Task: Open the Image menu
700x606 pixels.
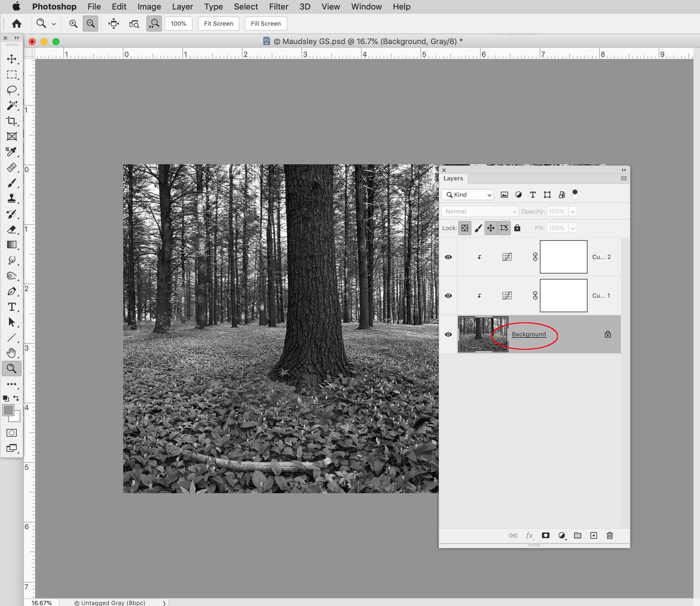Action: tap(149, 7)
